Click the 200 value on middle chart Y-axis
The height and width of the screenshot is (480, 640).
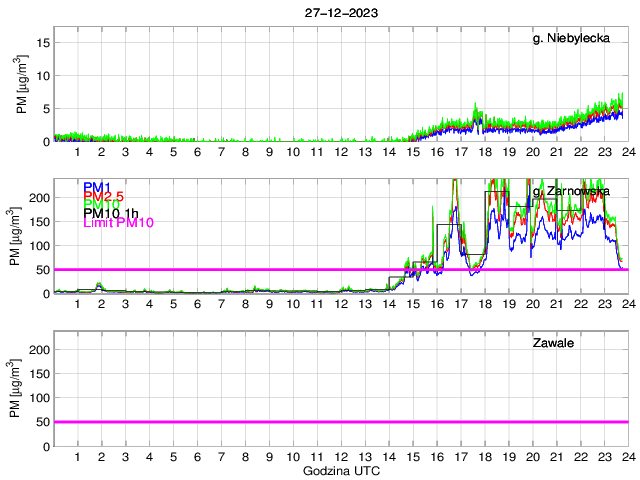(37, 197)
